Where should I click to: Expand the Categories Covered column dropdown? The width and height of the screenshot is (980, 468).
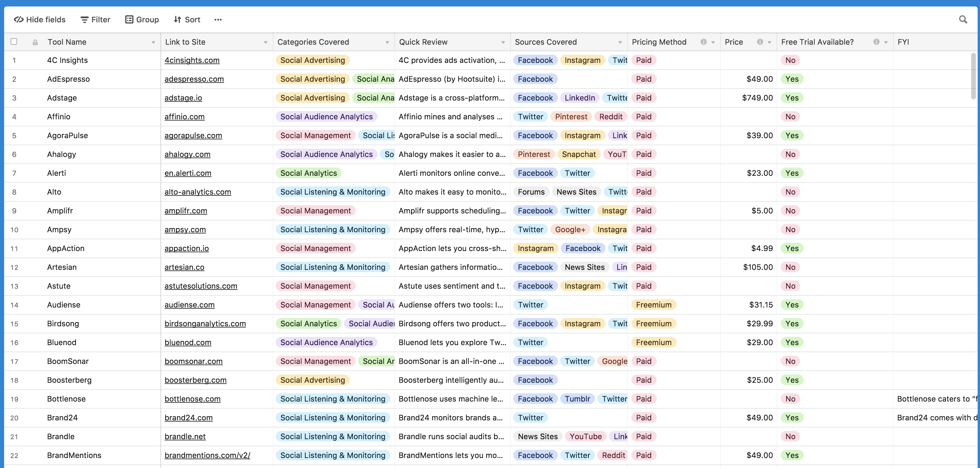(x=387, y=42)
